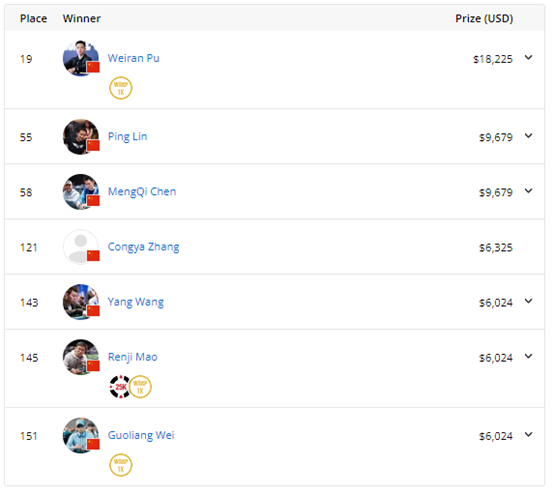Click Renji Mao's WSOP 1X bracelet badge
The height and width of the screenshot is (495, 554).
pyautogui.click(x=140, y=387)
